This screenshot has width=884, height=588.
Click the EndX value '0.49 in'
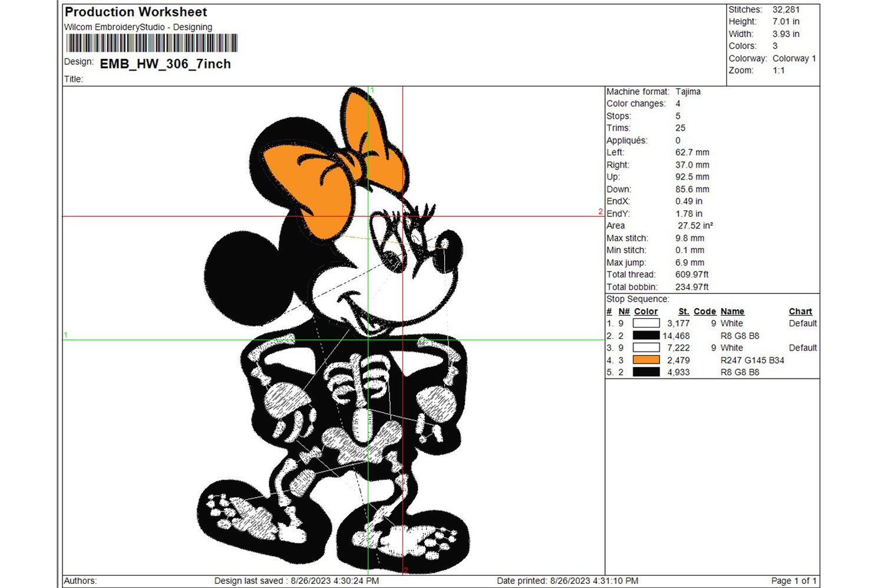[689, 201]
